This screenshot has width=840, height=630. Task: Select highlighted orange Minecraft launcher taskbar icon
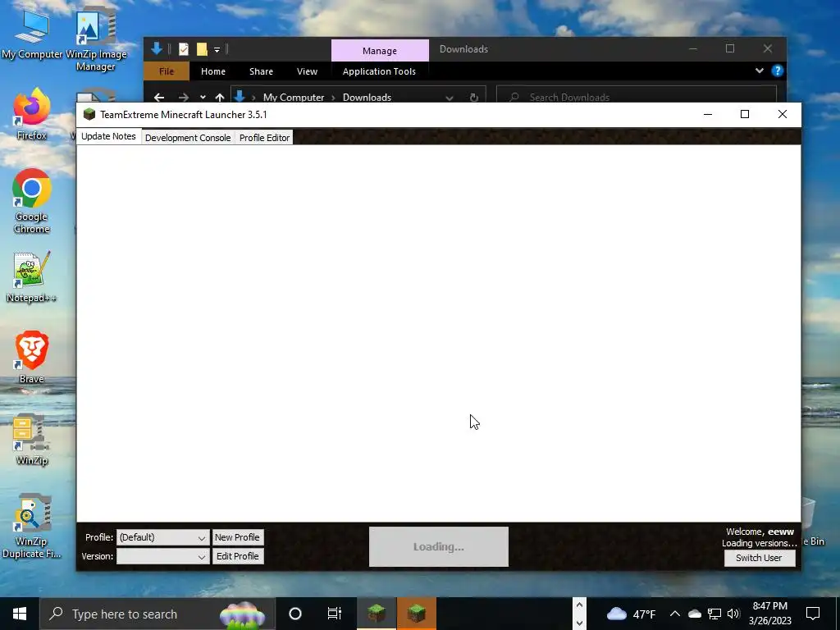[417, 614]
